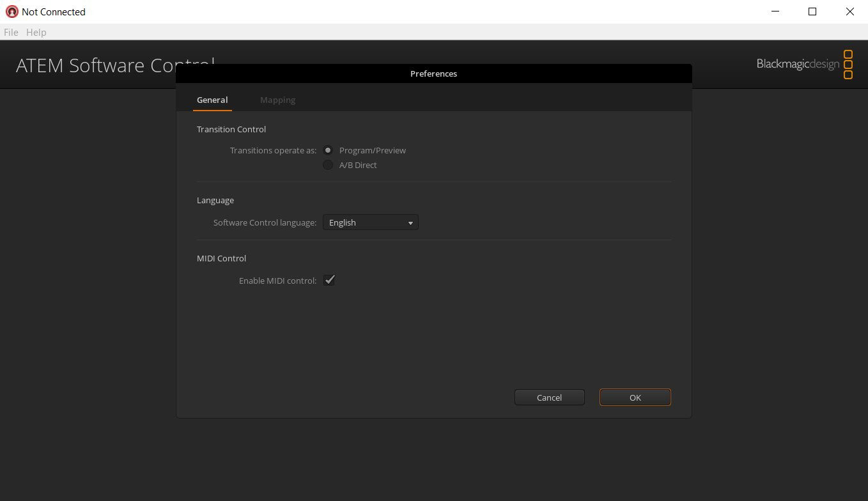Click the Preferences dialog title bar
Image resolution: width=868 pixels, height=501 pixels.
[x=433, y=73]
